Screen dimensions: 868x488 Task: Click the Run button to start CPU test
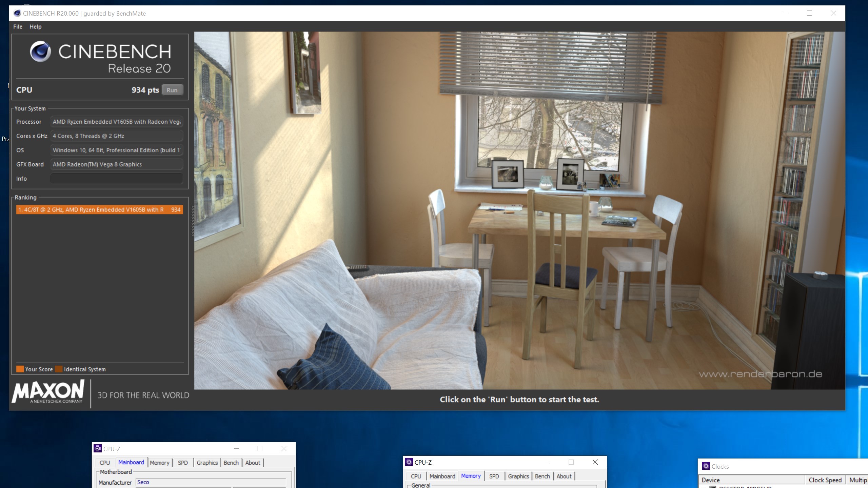pos(172,90)
